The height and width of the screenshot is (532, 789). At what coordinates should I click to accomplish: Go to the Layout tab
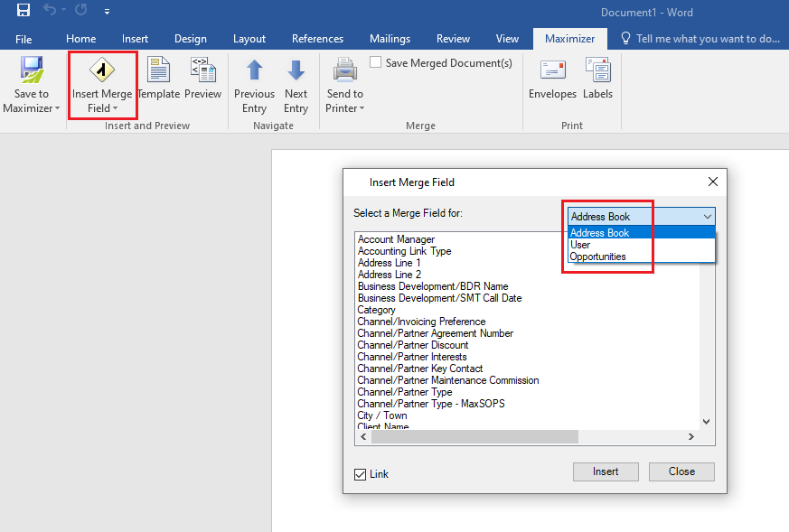(x=249, y=39)
